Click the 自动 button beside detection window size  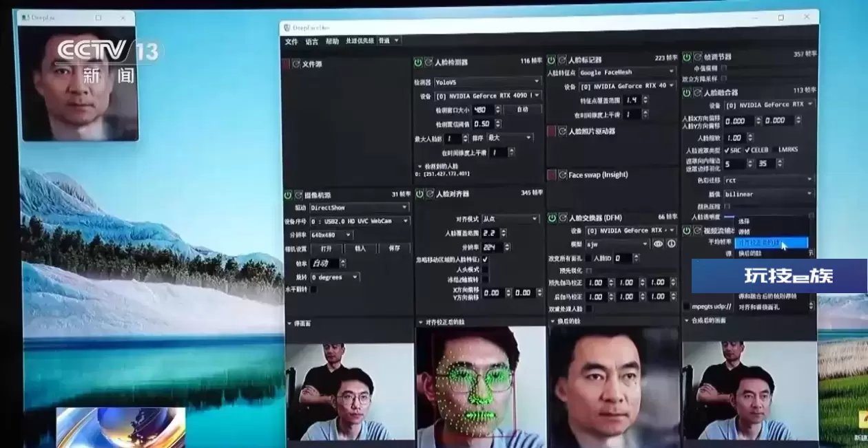click(x=522, y=109)
